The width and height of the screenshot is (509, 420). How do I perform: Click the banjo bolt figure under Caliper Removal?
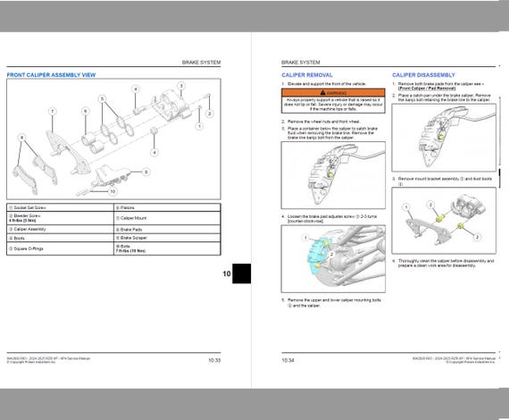point(333,175)
